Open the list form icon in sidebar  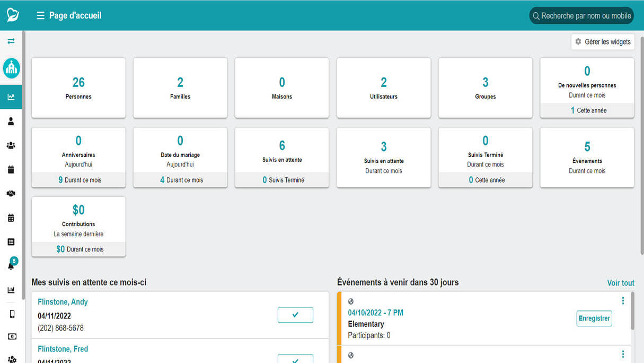[x=11, y=242]
